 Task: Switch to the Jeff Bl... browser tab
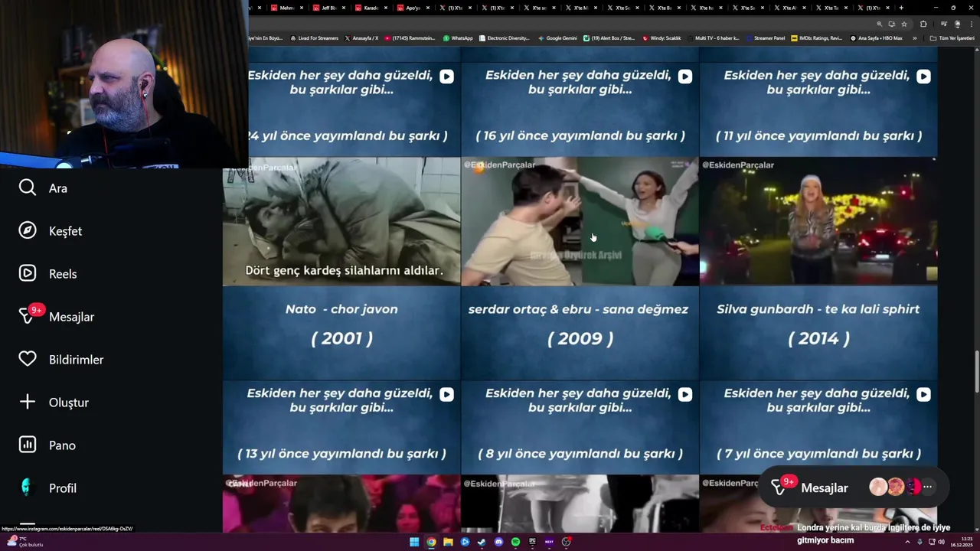328,8
